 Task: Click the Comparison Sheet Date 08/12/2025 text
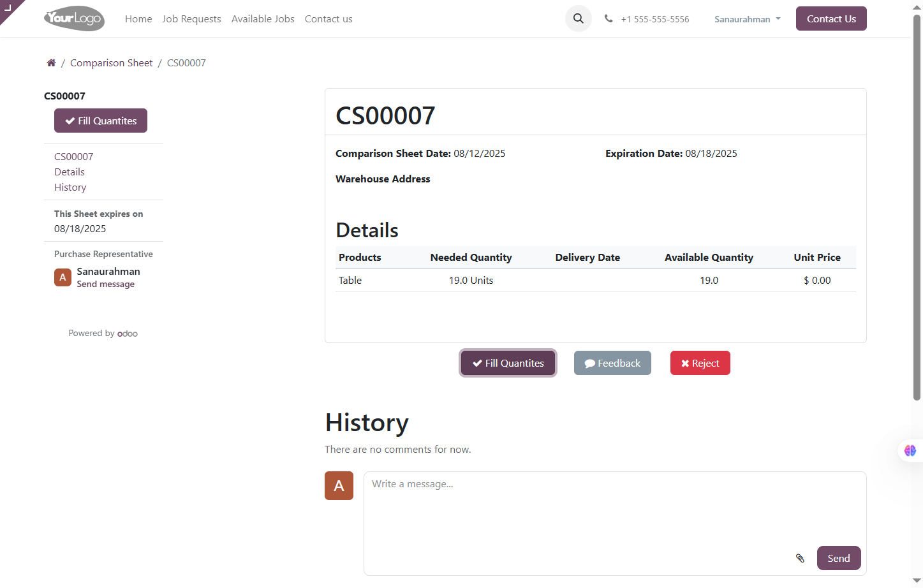(x=420, y=153)
